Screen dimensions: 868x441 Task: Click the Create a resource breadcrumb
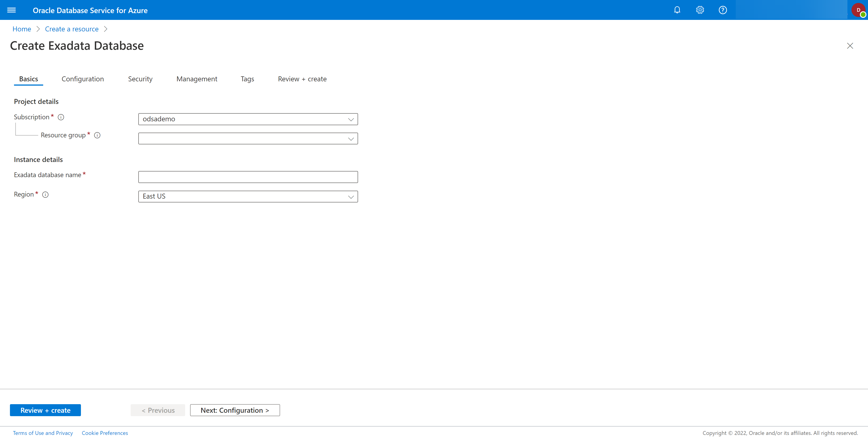point(71,29)
